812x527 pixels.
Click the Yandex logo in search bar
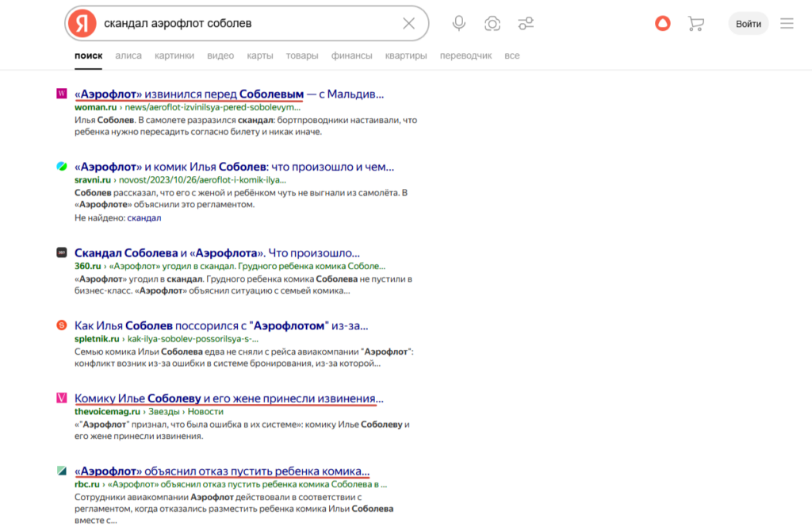point(82,23)
